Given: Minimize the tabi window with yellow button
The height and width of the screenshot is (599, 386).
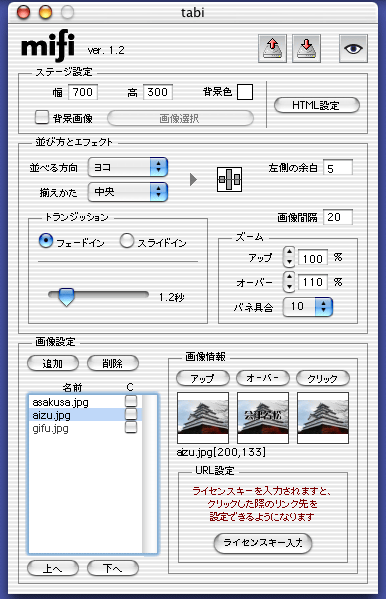Looking at the screenshot, I should click(x=45, y=12).
